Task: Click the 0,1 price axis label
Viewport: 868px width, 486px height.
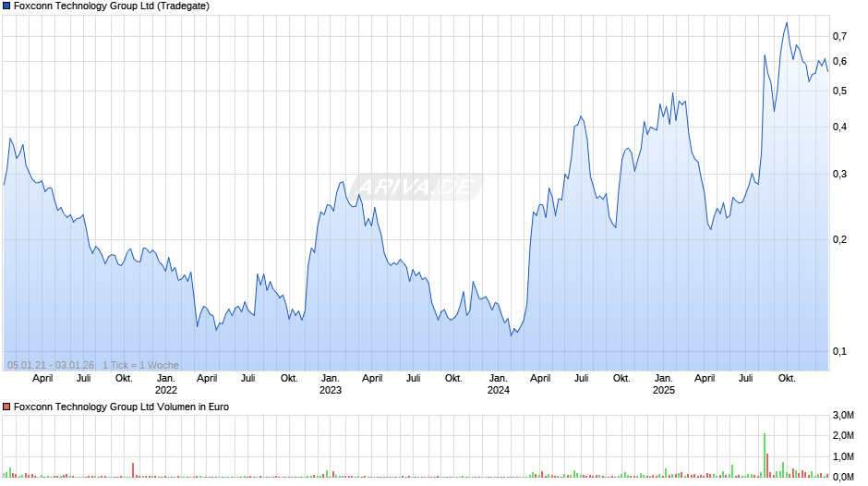Action: coord(839,351)
